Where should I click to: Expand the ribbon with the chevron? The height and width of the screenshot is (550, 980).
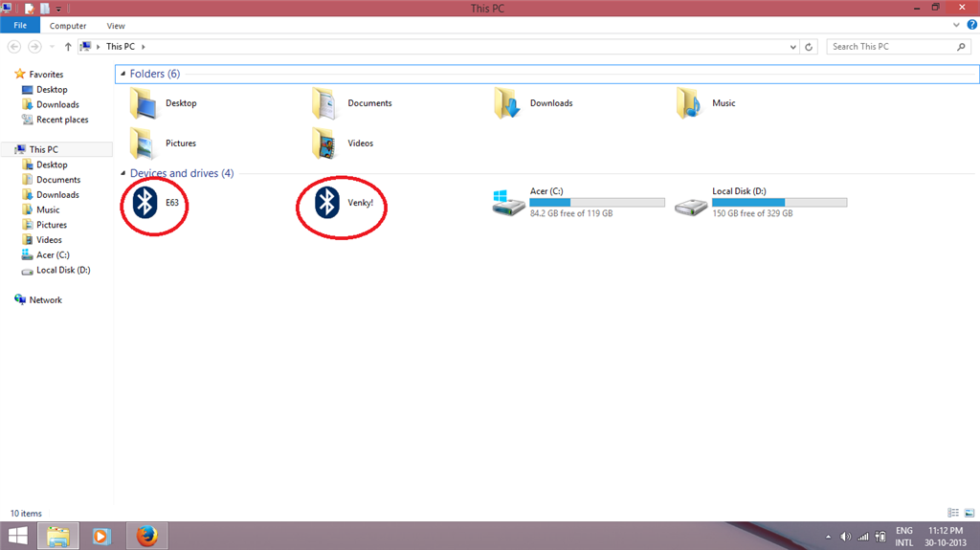coord(956,25)
